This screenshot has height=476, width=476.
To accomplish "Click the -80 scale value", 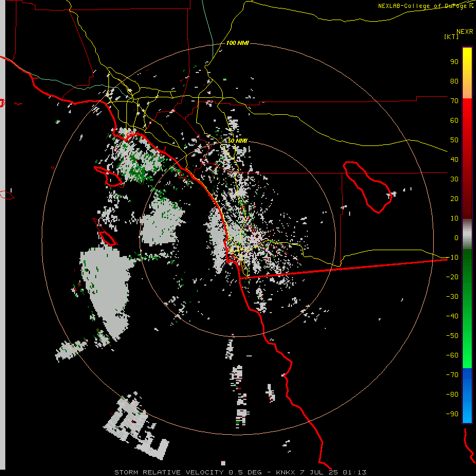I will pyautogui.click(x=452, y=395).
